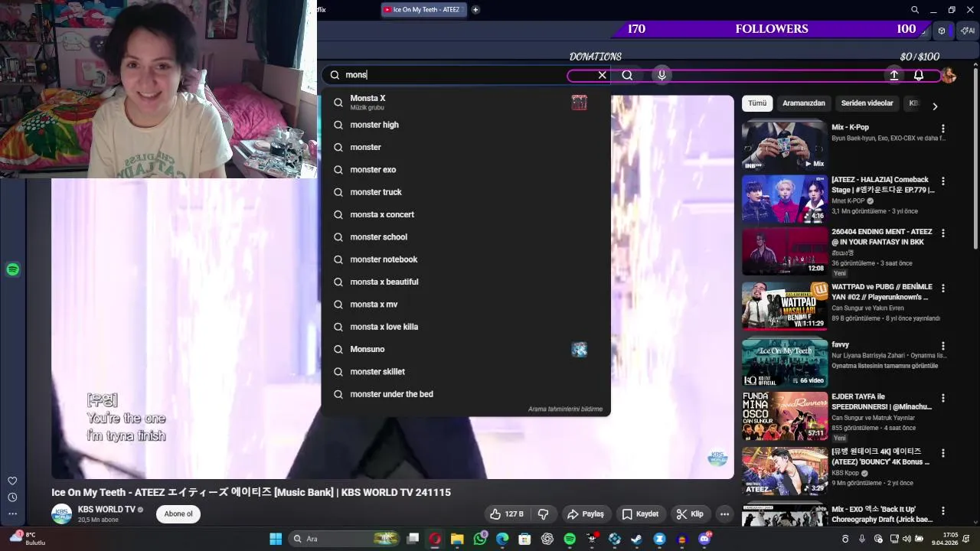This screenshot has height=551, width=980.
Task: Open File Explorer from the taskbar
Action: [457, 539]
